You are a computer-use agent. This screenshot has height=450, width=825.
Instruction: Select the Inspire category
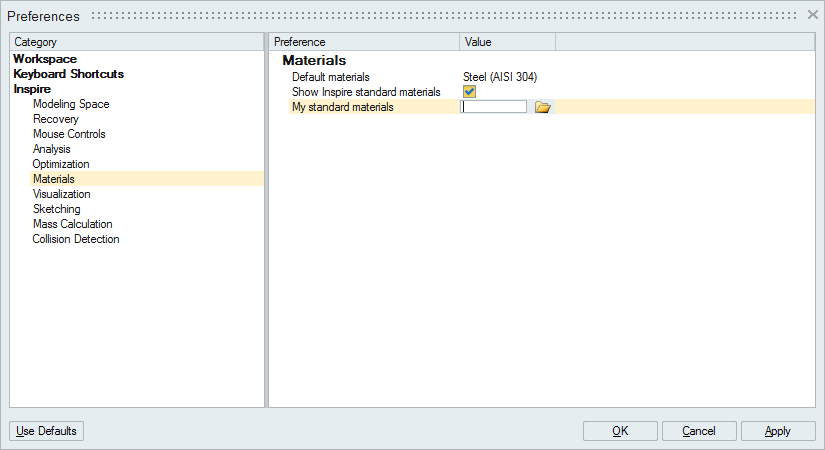tap(32, 89)
